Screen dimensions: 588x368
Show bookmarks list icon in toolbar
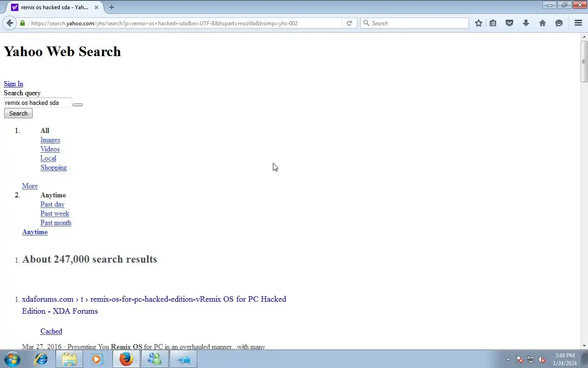[493, 23]
